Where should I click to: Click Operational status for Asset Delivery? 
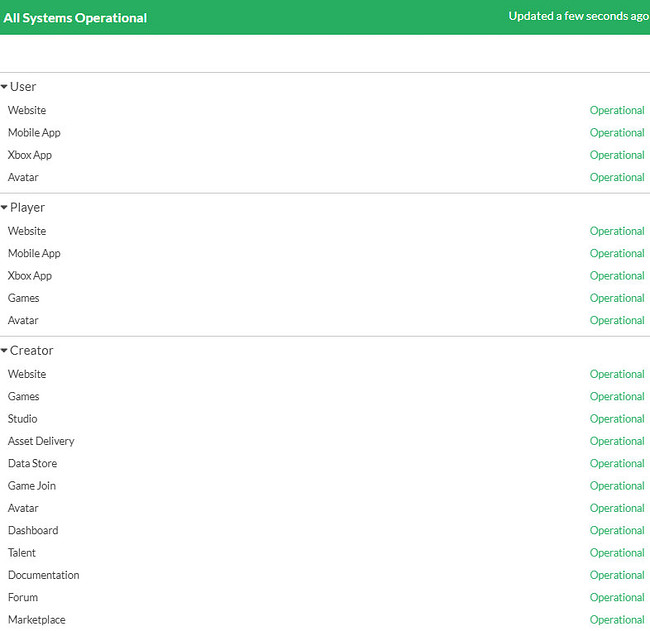[x=617, y=442]
